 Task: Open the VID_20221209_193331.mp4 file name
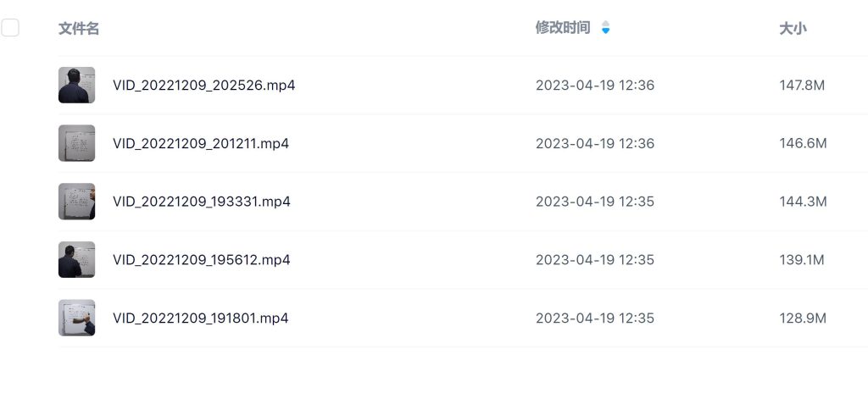click(x=202, y=202)
